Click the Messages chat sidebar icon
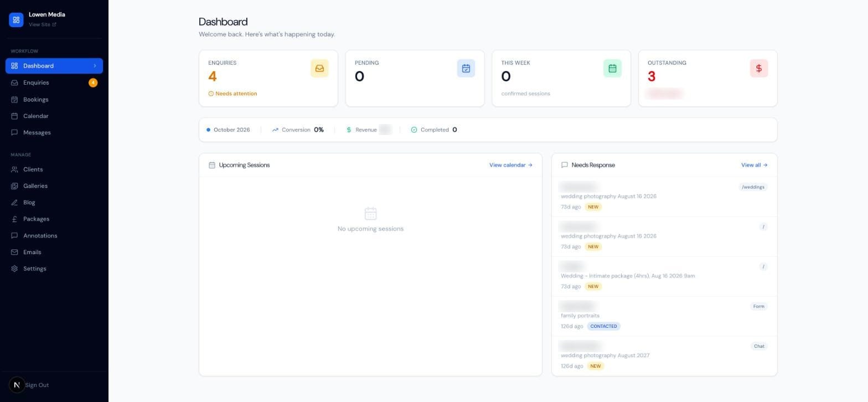The width and height of the screenshot is (868, 402). point(14,133)
